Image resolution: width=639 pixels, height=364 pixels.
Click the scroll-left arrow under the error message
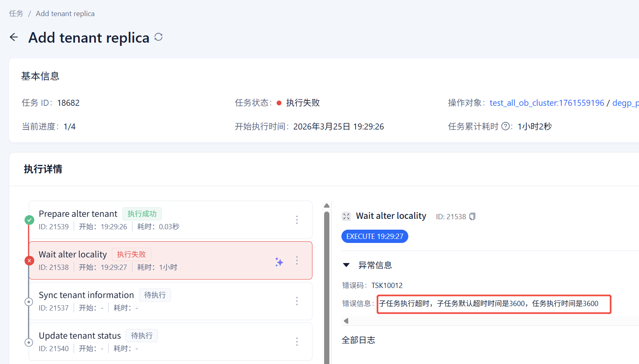click(346, 321)
